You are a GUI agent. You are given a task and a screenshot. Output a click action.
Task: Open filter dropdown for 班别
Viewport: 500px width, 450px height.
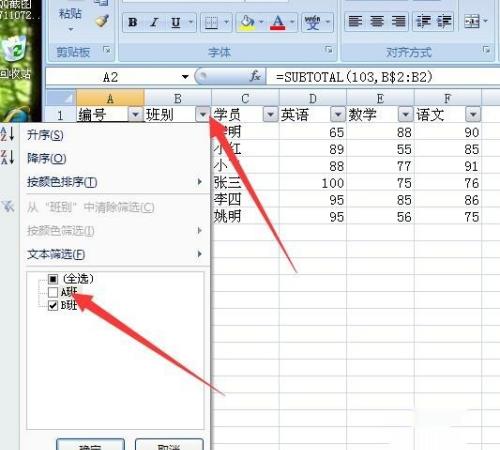203,115
